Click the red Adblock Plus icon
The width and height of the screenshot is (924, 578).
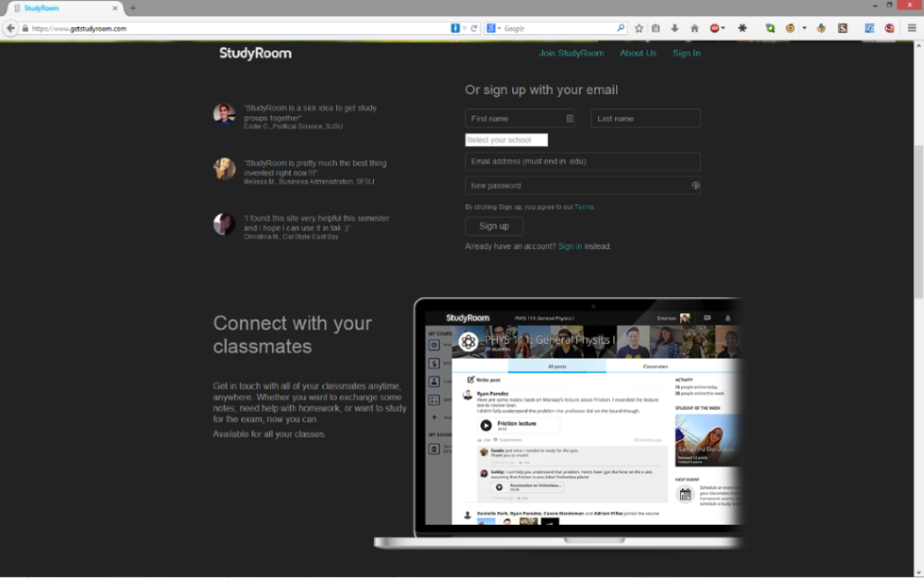pyautogui.click(x=714, y=28)
